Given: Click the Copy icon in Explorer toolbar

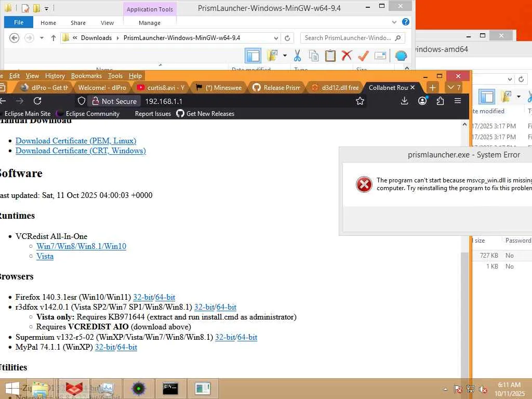Looking at the screenshot, I should click(314, 56).
